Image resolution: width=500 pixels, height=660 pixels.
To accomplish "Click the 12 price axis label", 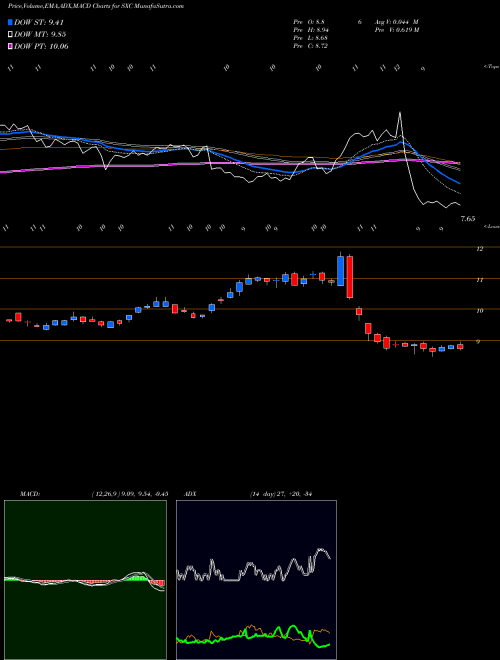I will coord(479,249).
